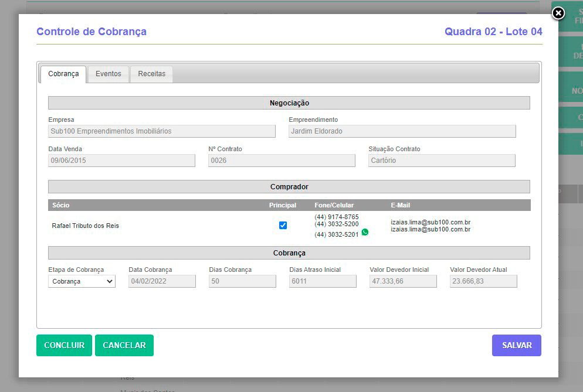Viewport: 583px width, 392px height.
Task: Save the record with SALVAR
Action: tap(516, 345)
